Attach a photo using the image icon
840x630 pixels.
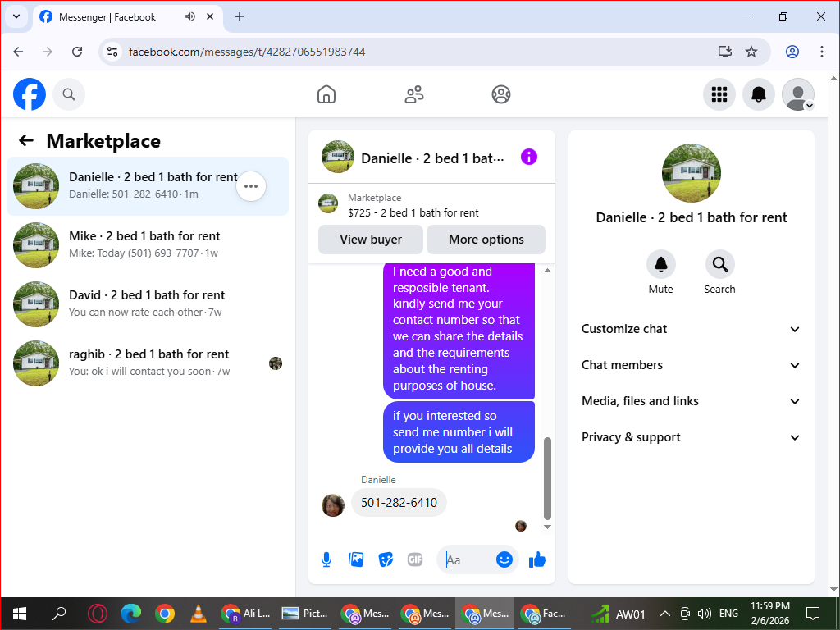point(356,559)
